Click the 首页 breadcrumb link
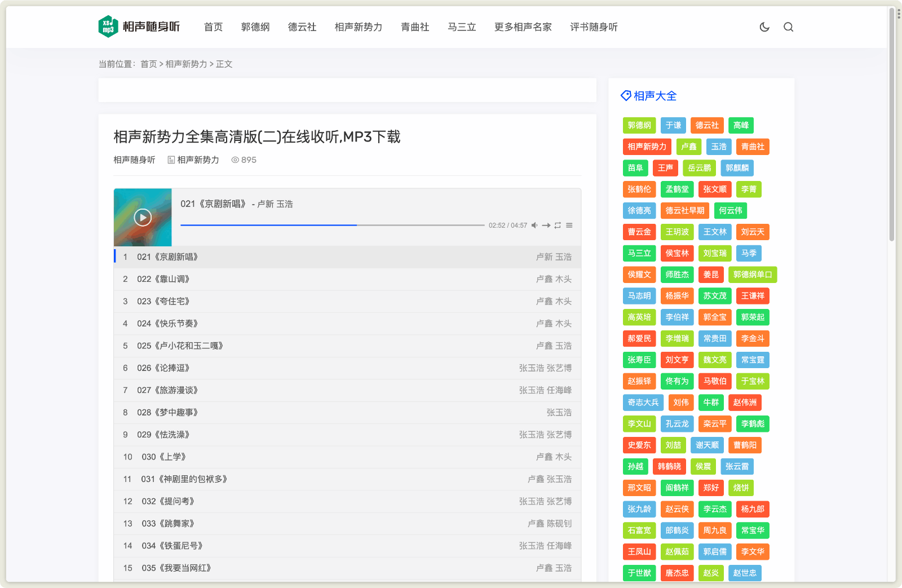Image resolution: width=902 pixels, height=588 pixels. 149,64
